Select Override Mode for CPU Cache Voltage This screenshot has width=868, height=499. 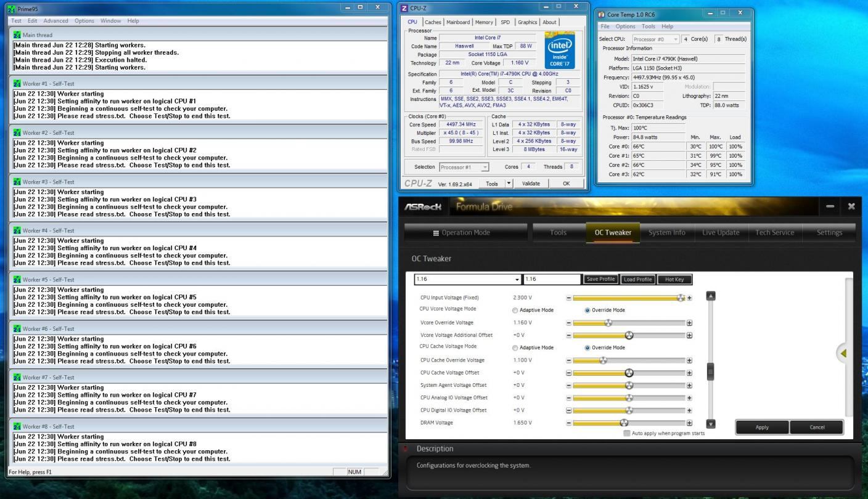click(588, 347)
